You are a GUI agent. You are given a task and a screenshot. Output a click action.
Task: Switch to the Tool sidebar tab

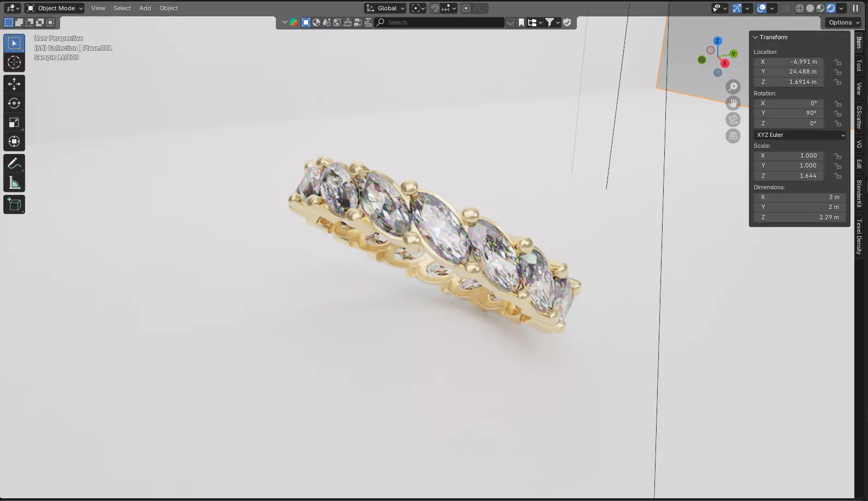coord(859,65)
